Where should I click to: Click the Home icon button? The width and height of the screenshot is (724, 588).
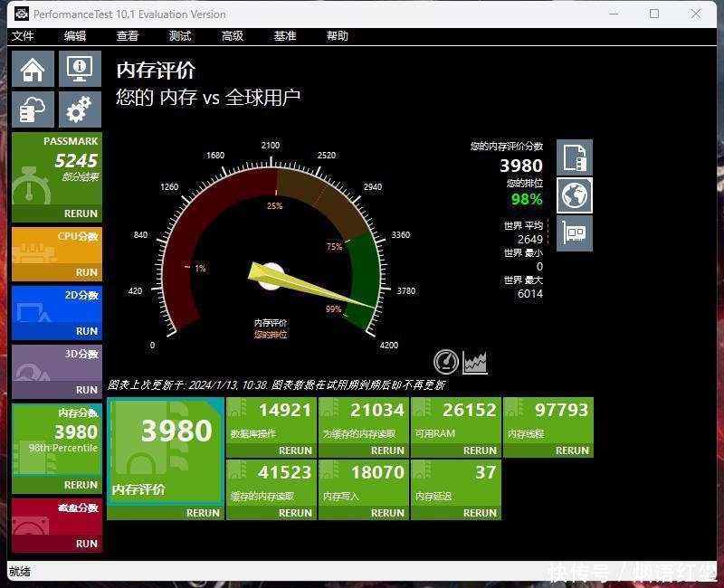pyautogui.click(x=33, y=70)
